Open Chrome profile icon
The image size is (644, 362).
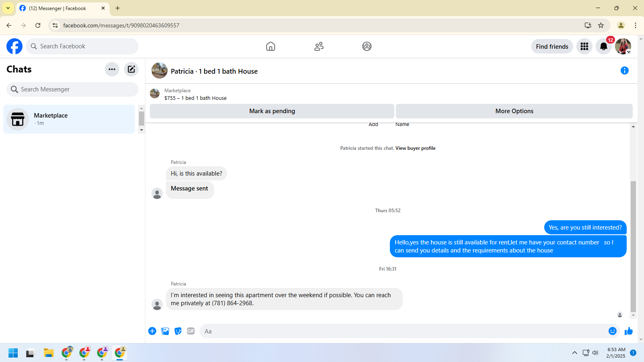(x=621, y=25)
